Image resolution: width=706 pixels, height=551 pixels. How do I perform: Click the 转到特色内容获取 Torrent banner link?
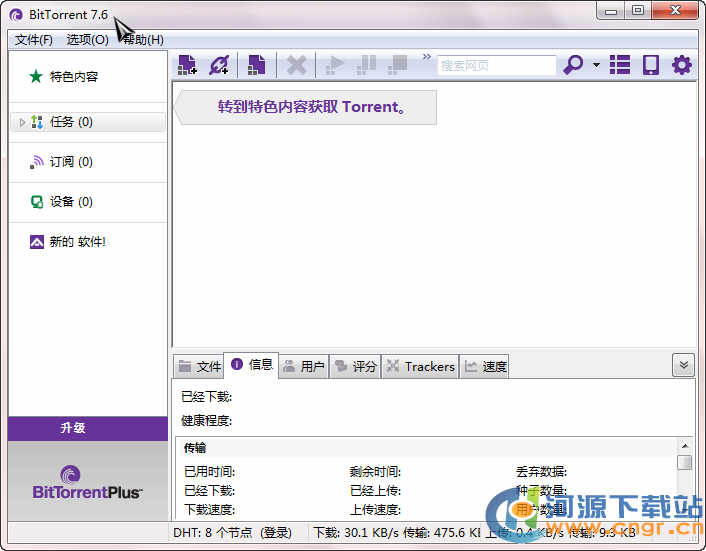point(312,107)
